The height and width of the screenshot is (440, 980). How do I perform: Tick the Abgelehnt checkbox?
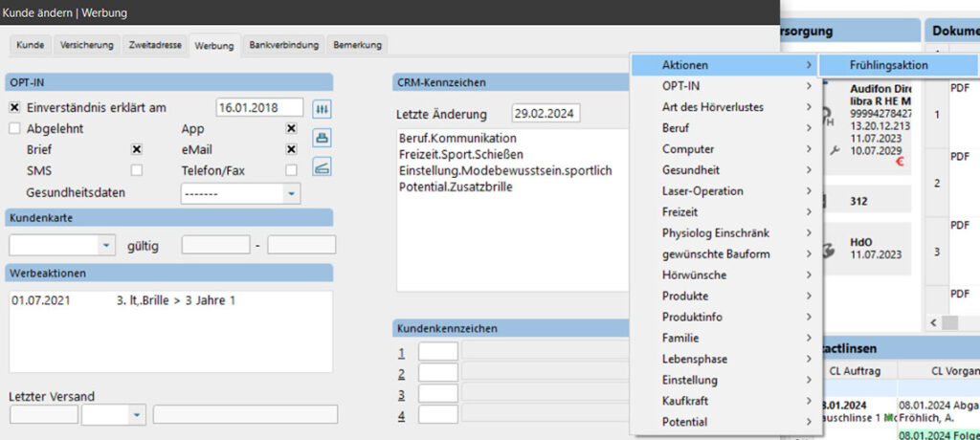coord(14,128)
